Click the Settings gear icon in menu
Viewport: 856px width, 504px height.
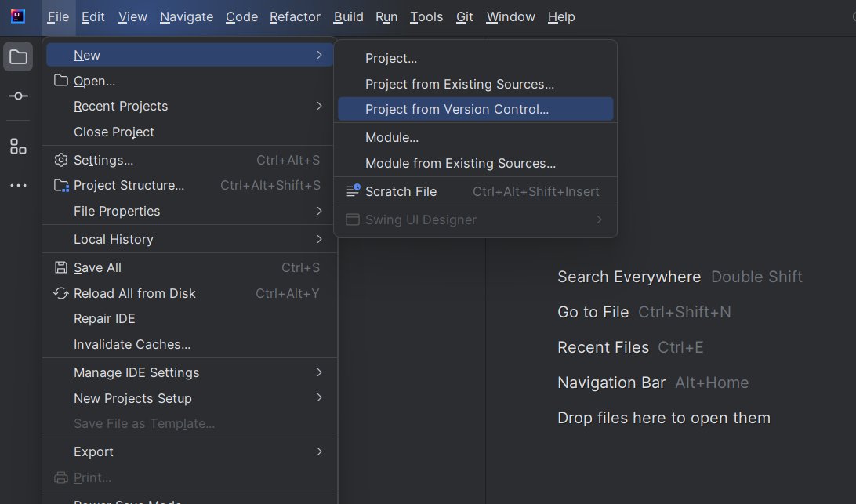pyautogui.click(x=61, y=160)
